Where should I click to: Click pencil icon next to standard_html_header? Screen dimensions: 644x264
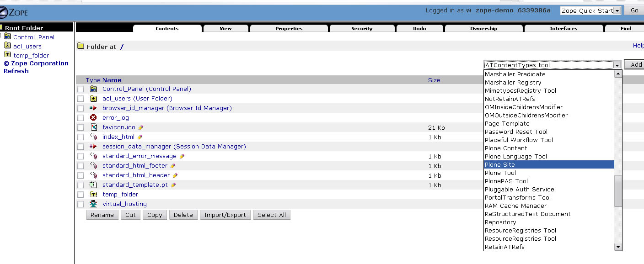point(175,175)
